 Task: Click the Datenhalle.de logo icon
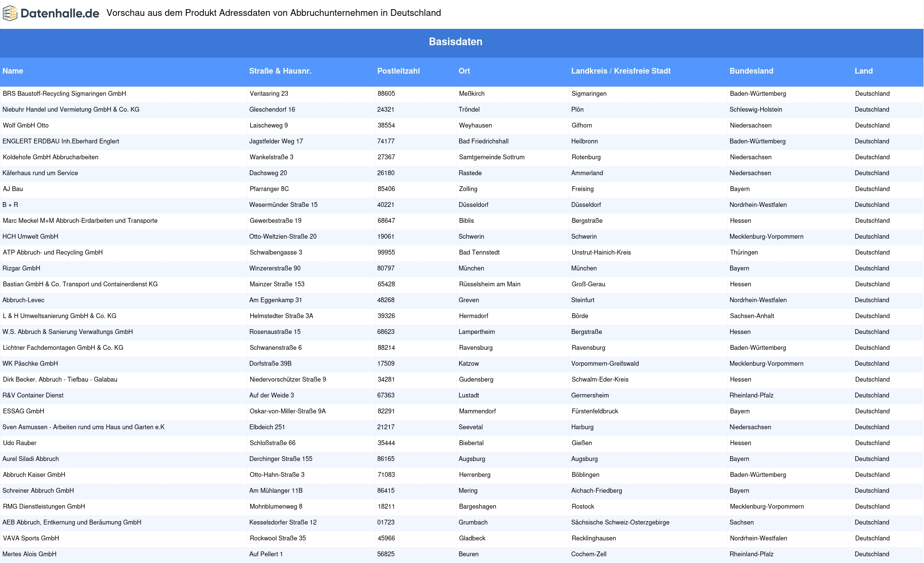10,13
